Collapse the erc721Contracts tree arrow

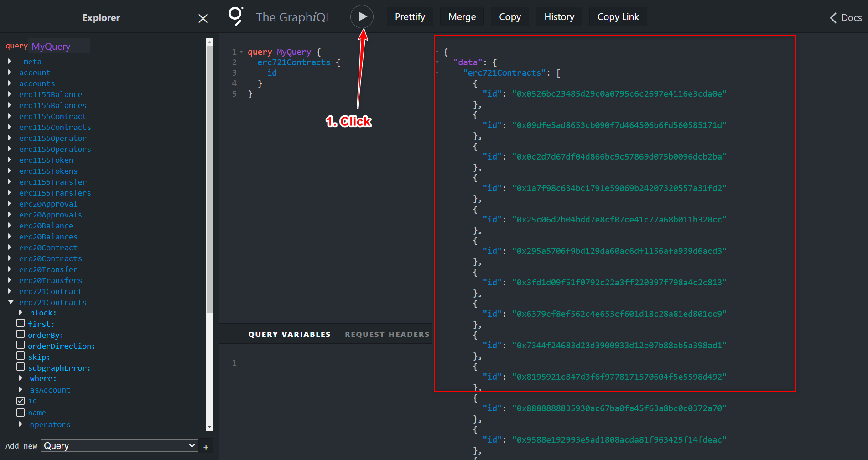click(10, 302)
